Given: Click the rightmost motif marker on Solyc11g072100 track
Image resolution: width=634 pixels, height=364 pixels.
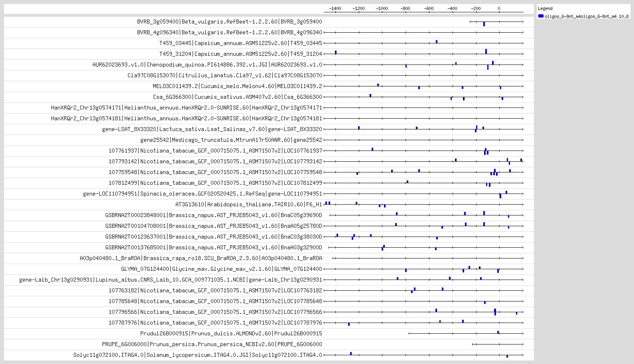Looking at the screenshot, I should tap(507, 356).
